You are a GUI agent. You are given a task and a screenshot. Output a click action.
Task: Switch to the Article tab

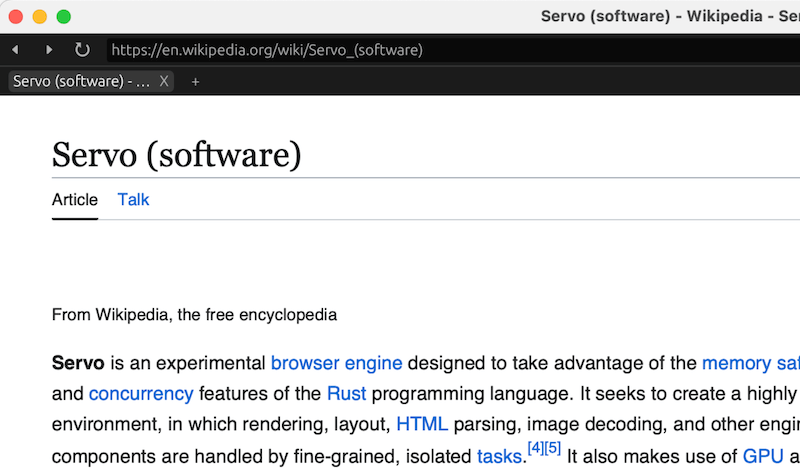[75, 199]
